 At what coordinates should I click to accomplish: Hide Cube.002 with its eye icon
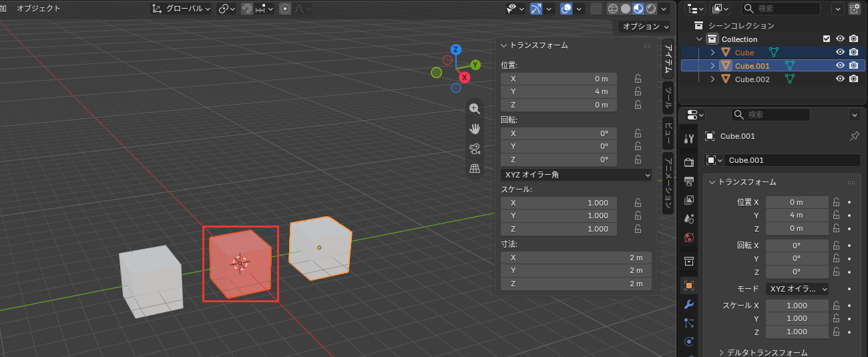pos(841,79)
